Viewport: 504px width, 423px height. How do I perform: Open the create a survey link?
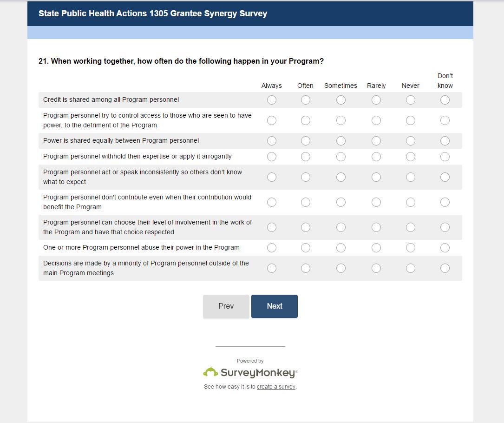click(276, 387)
